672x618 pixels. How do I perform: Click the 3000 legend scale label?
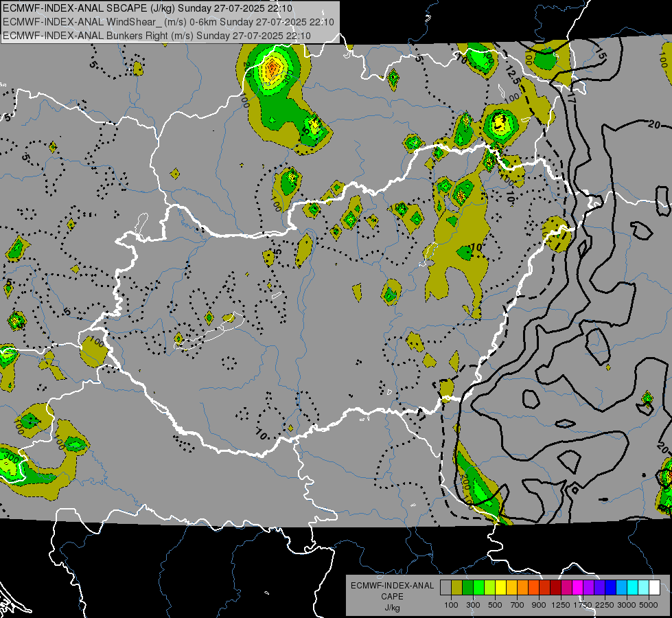[x=627, y=605]
